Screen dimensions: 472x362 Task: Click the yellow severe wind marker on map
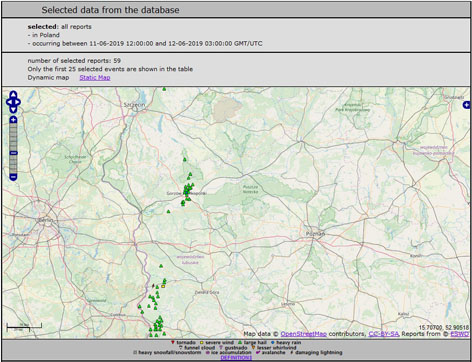[x=163, y=286]
